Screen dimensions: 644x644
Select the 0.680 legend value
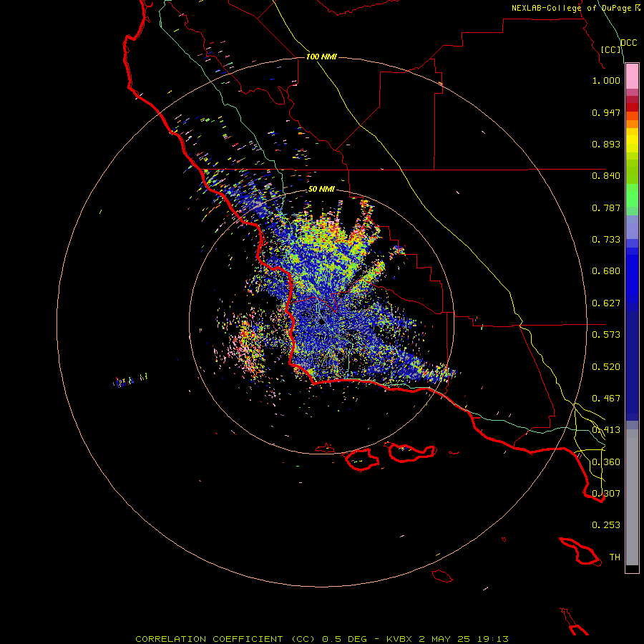pyautogui.click(x=606, y=271)
